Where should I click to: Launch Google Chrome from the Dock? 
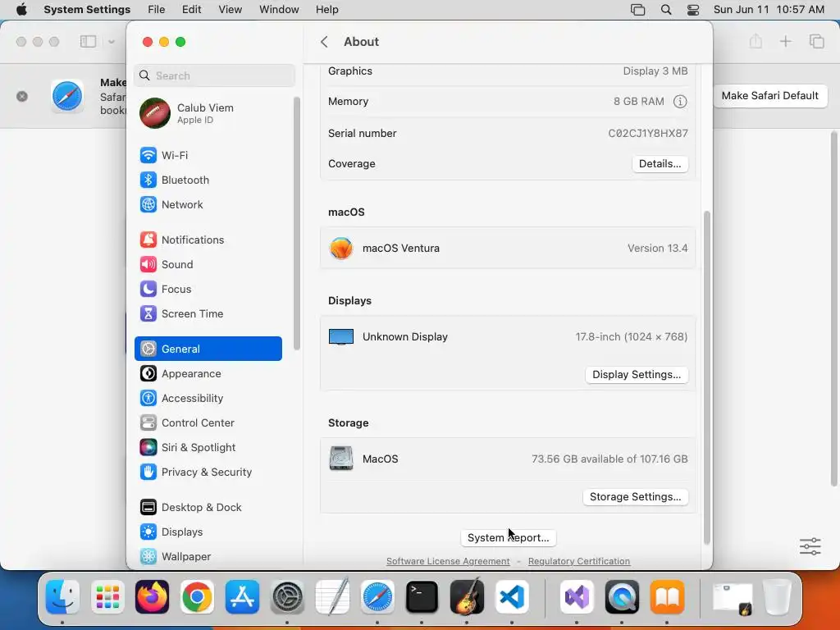tap(197, 597)
